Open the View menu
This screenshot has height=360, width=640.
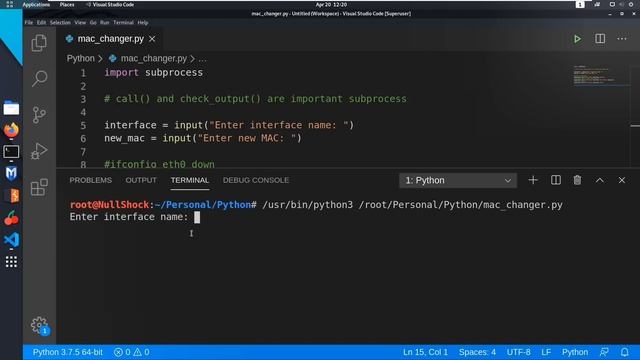[x=80, y=22]
